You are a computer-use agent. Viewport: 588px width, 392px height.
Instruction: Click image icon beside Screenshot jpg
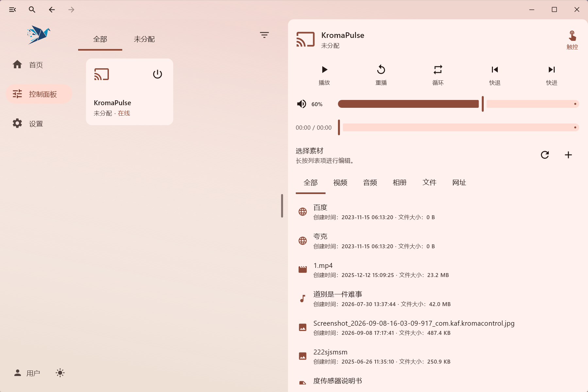point(303,327)
